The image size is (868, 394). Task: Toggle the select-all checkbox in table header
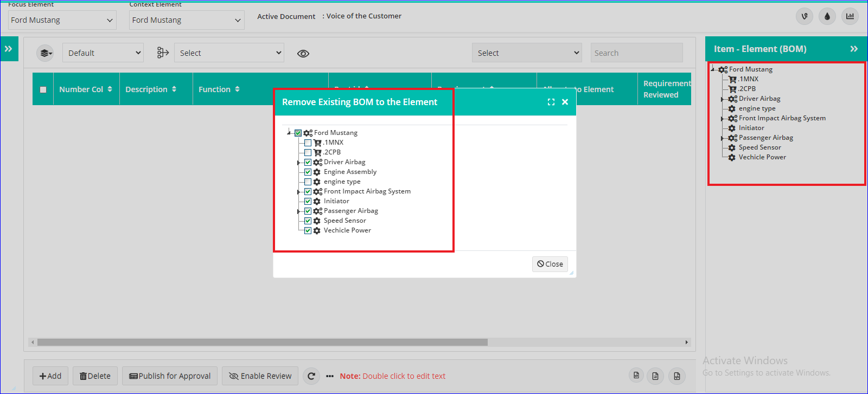tap(43, 89)
